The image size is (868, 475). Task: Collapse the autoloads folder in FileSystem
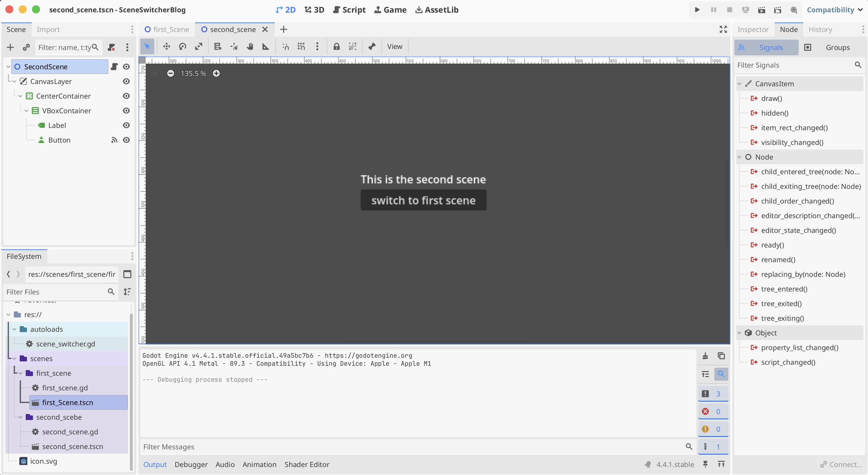pos(14,329)
